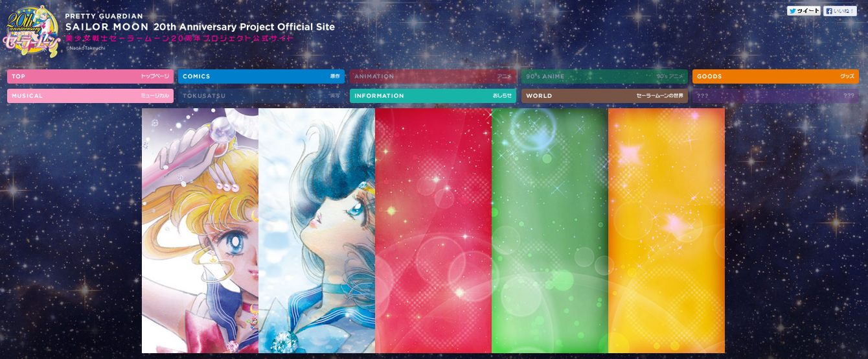Click the site title heading link
The image size is (868, 359).
tap(200, 27)
